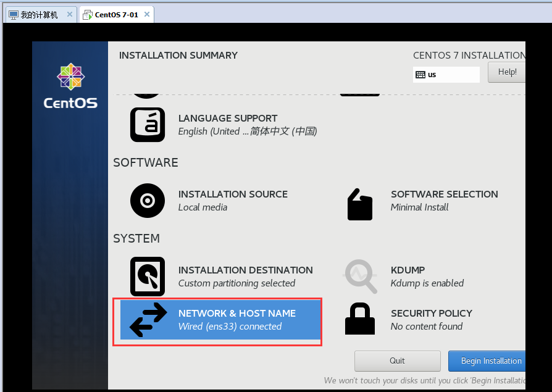Close the 我的计算机 tab
Viewport: 552px width, 392px height.
click(69, 14)
